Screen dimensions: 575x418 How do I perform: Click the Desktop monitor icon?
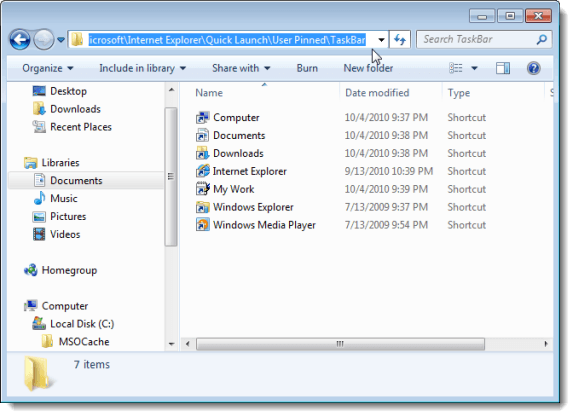pos(39,91)
